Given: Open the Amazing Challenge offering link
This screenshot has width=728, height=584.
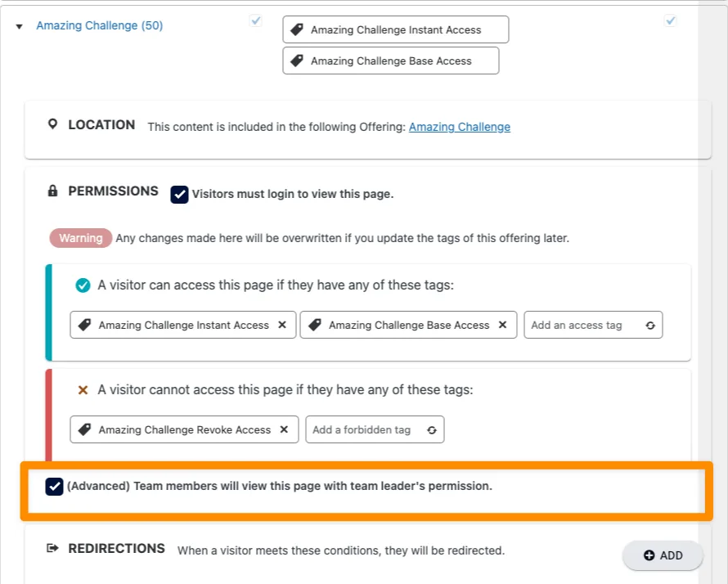Looking at the screenshot, I should (x=459, y=127).
